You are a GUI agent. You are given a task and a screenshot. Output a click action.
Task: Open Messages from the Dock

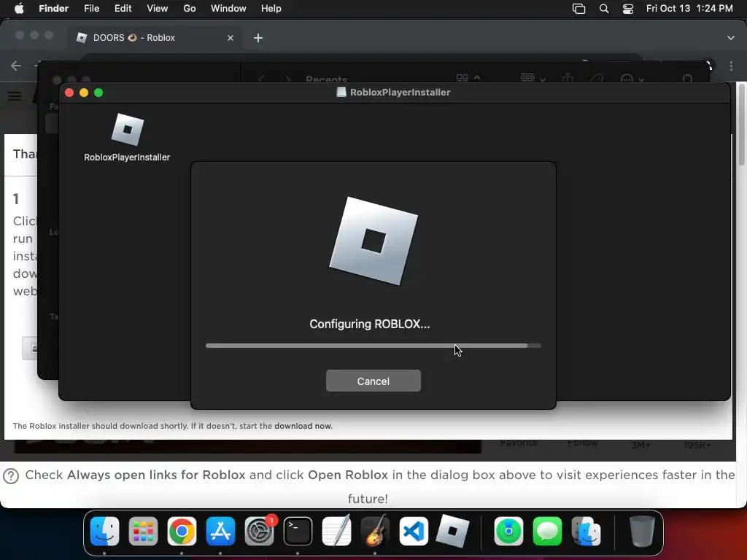[547, 531]
